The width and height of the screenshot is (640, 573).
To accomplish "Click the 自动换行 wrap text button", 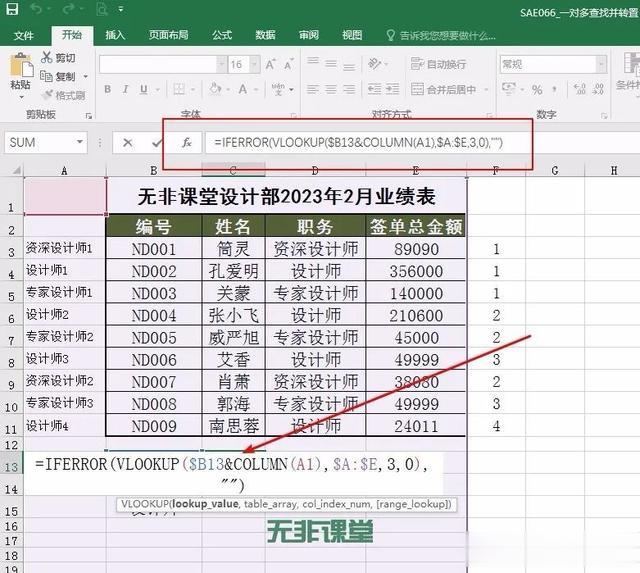I will click(x=438, y=64).
